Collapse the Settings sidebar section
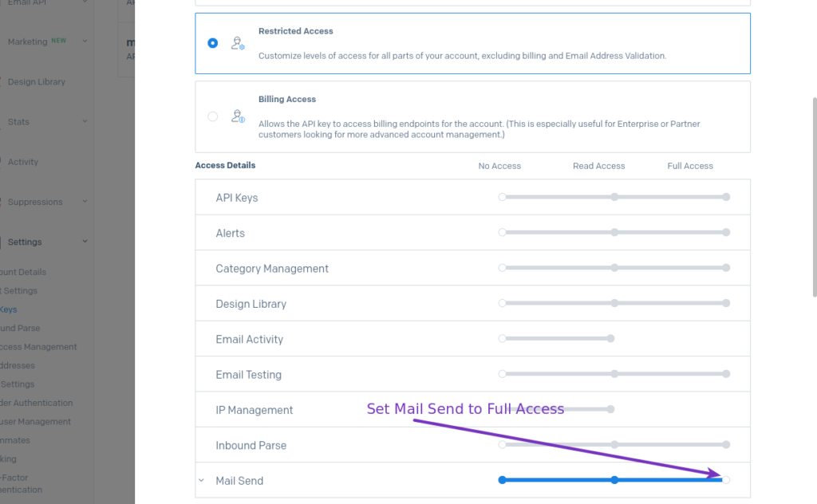 coord(85,242)
